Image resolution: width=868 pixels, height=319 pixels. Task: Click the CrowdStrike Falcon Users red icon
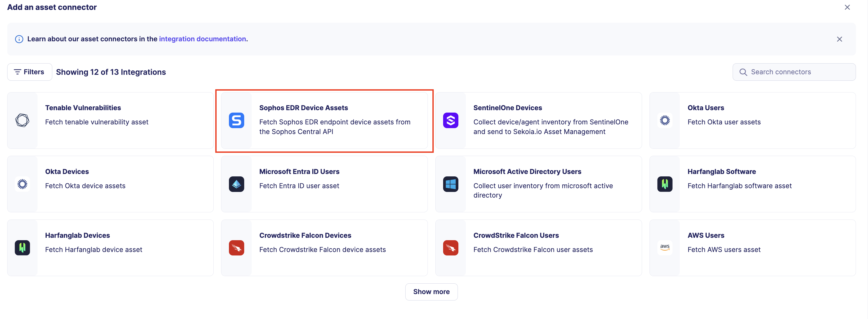[451, 248]
